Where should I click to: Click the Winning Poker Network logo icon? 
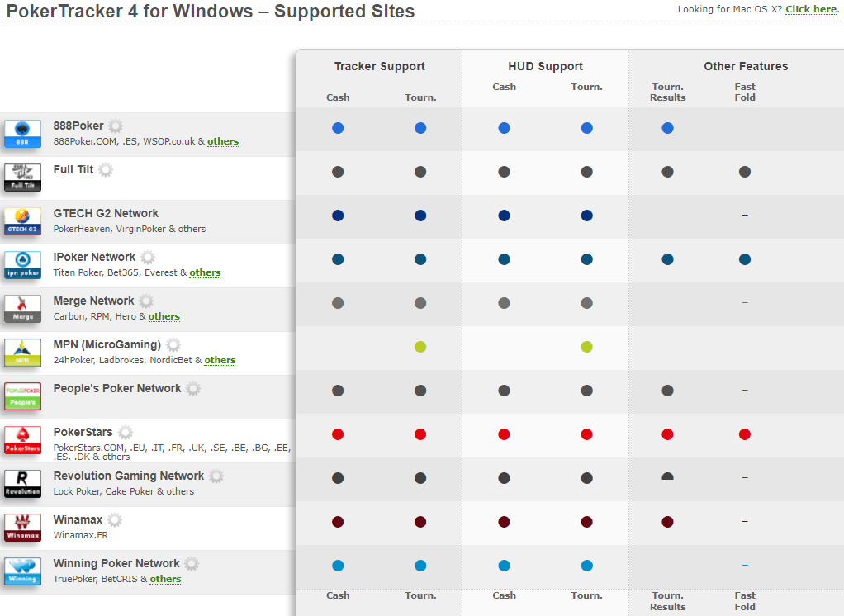(22, 571)
